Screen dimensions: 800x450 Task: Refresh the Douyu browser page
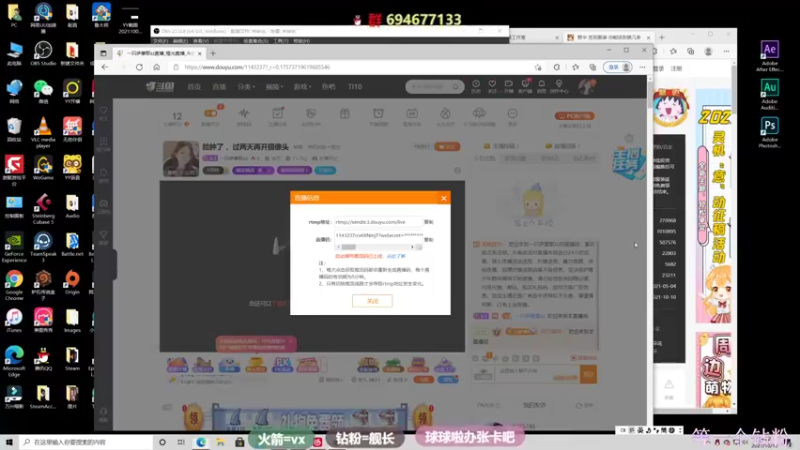[x=139, y=67]
